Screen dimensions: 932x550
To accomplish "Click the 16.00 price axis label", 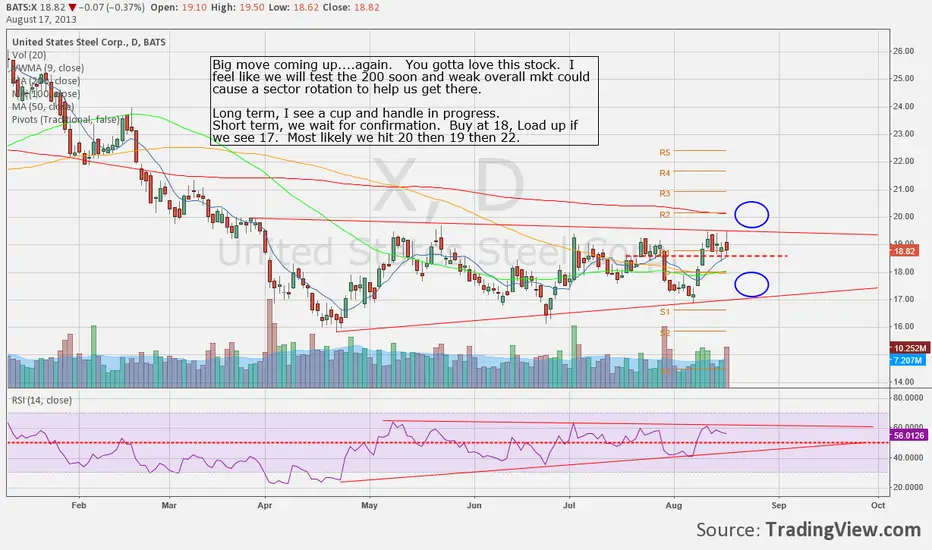I will (x=903, y=326).
